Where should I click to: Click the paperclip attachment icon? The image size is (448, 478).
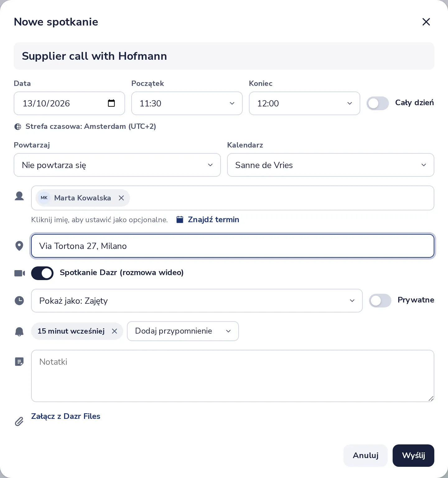tap(19, 421)
